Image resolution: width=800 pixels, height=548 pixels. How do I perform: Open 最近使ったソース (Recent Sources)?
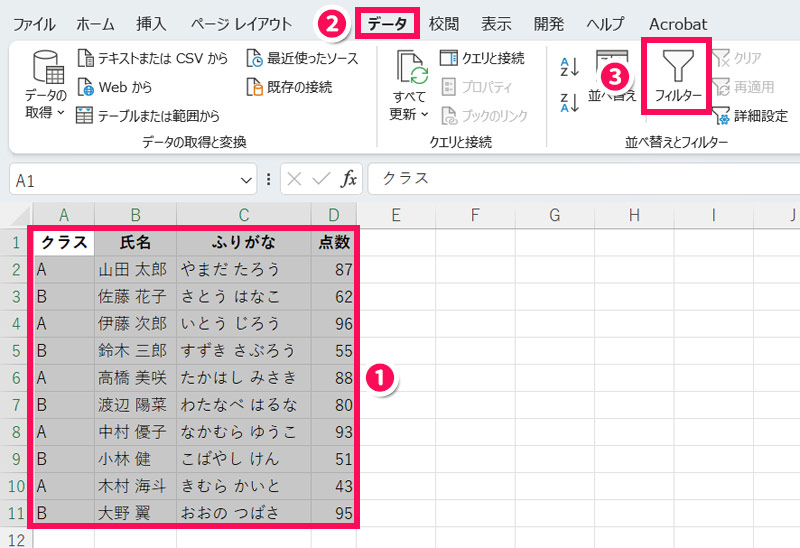pos(303,58)
